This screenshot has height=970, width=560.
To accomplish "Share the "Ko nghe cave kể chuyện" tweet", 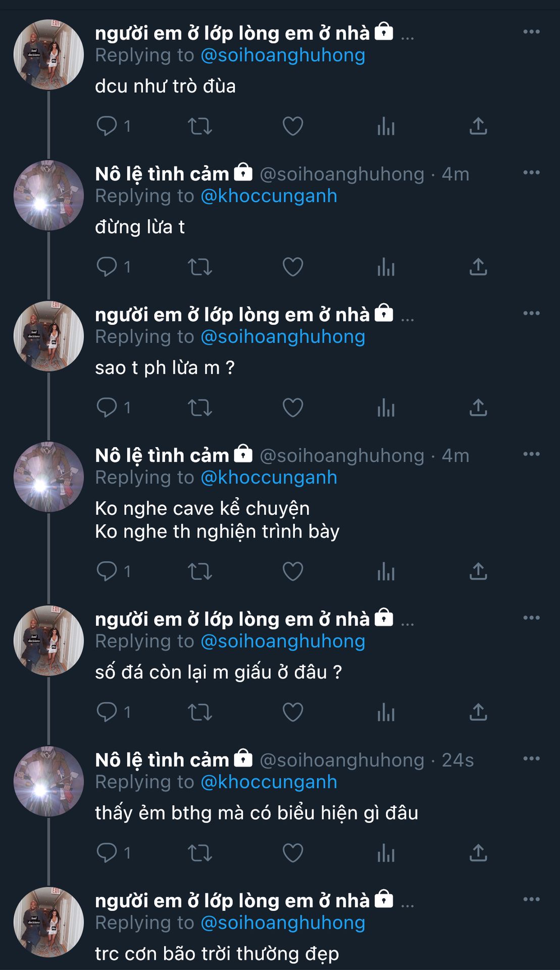I will (x=478, y=571).
